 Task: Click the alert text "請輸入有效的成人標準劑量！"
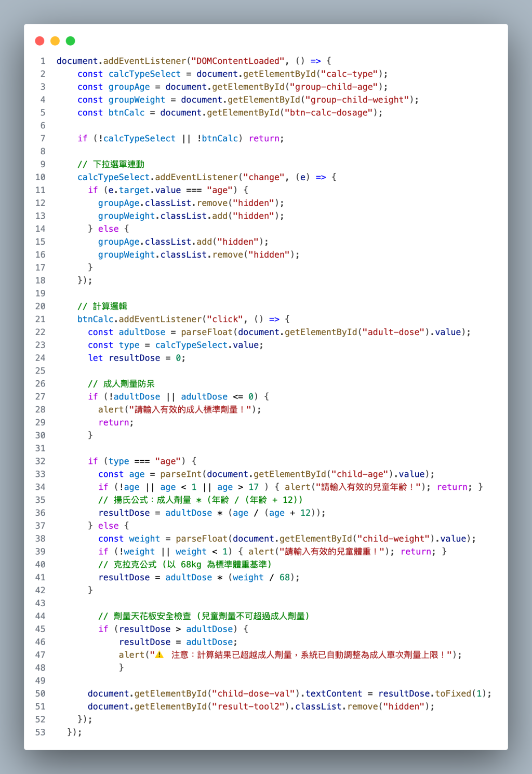190,410
